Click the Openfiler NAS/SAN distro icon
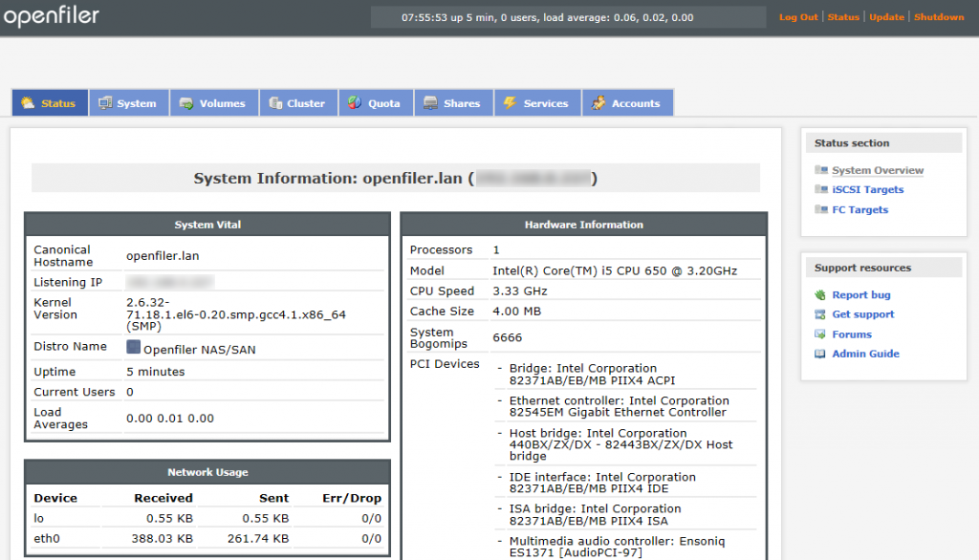The image size is (979, 560). click(x=133, y=347)
